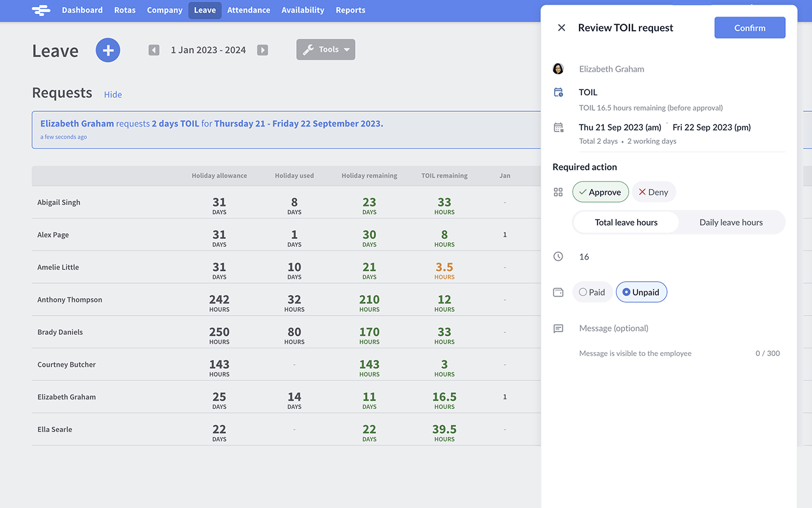Select the Approve option

[601, 192]
